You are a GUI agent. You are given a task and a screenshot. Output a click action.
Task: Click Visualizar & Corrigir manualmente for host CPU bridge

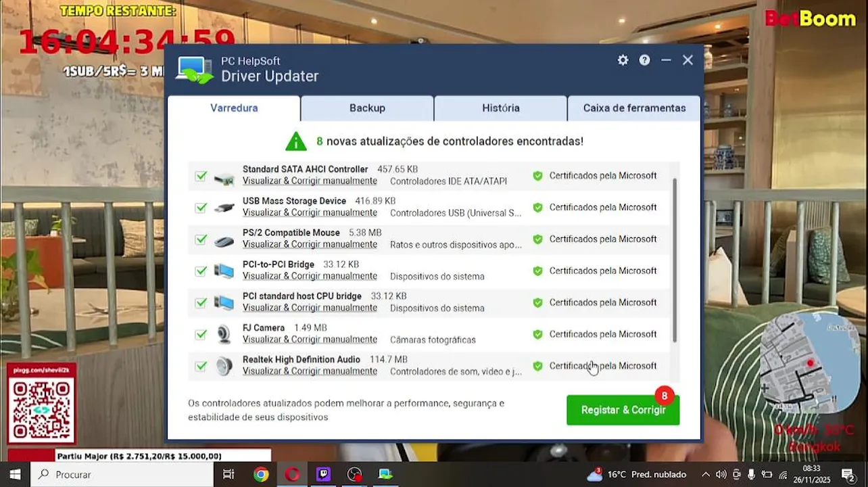tap(310, 308)
